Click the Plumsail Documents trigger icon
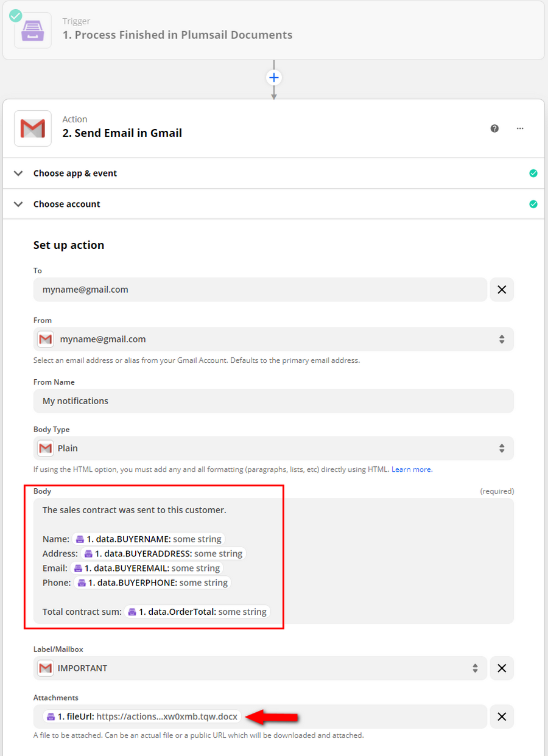The width and height of the screenshot is (548, 756). point(32,29)
